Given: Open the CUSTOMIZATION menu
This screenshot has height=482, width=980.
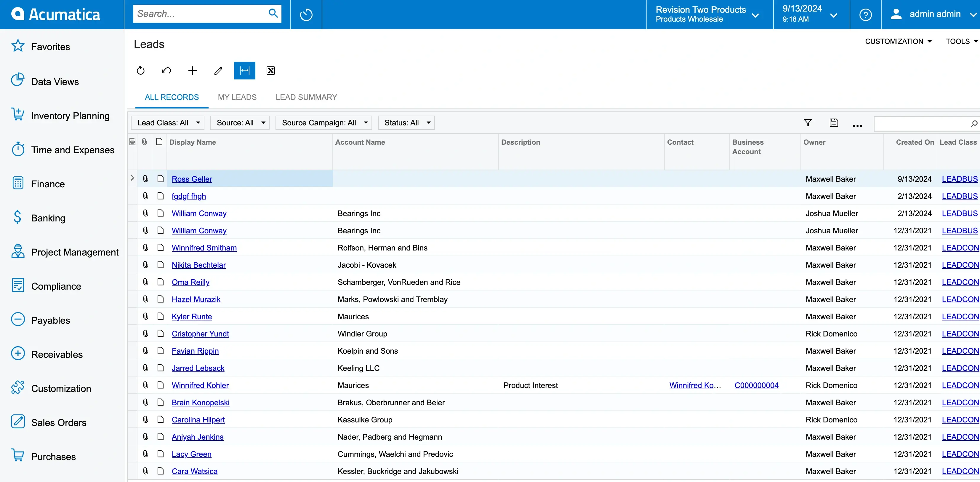Looking at the screenshot, I should coord(898,41).
